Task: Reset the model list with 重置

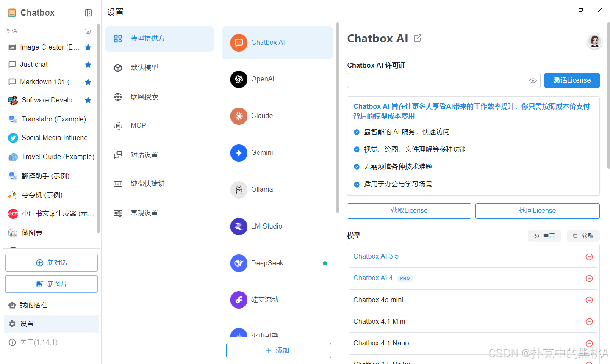Action: point(544,236)
